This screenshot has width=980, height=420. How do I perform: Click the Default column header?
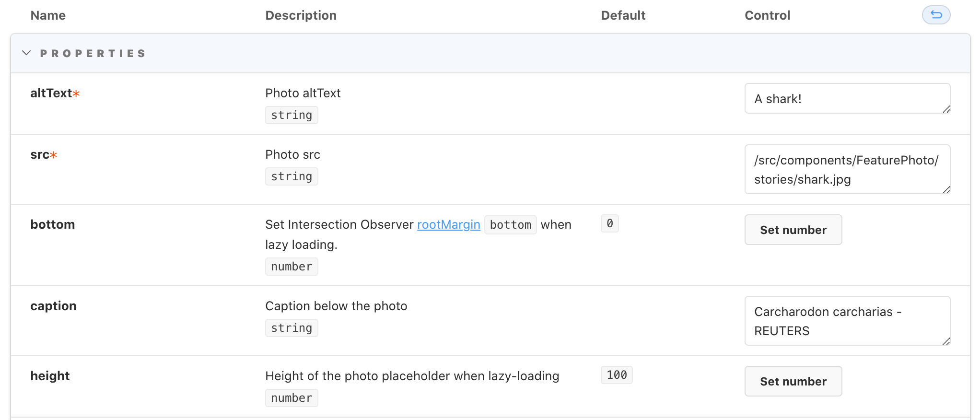623,15
